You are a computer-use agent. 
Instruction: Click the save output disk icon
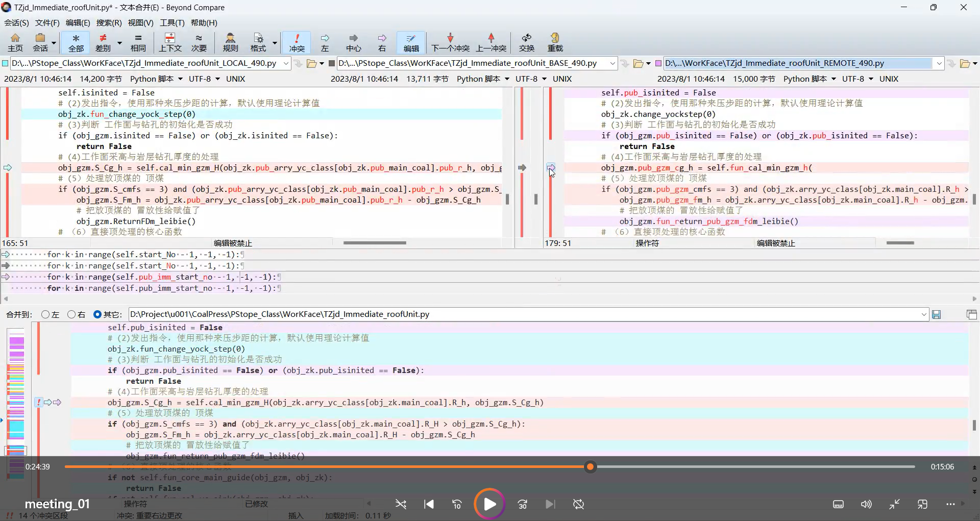point(936,314)
